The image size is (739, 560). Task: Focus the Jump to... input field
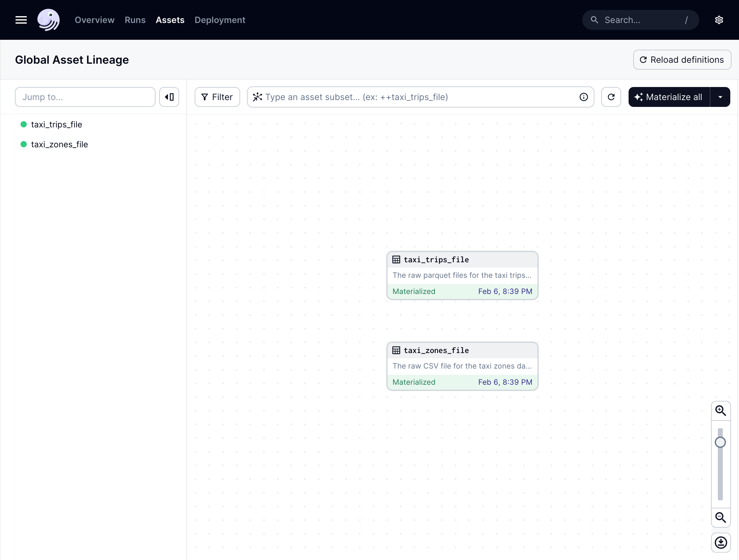tap(85, 97)
